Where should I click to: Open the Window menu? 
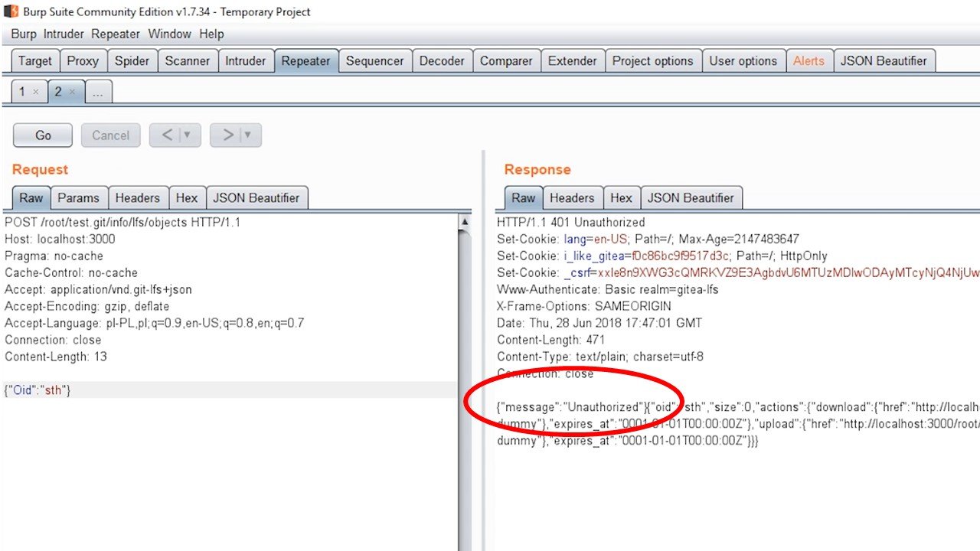[170, 34]
